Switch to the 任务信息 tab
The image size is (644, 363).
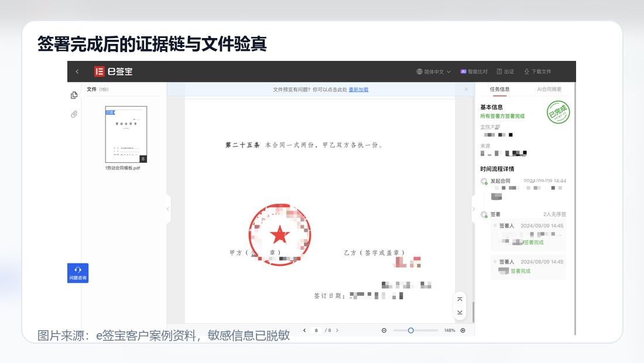[x=499, y=89]
